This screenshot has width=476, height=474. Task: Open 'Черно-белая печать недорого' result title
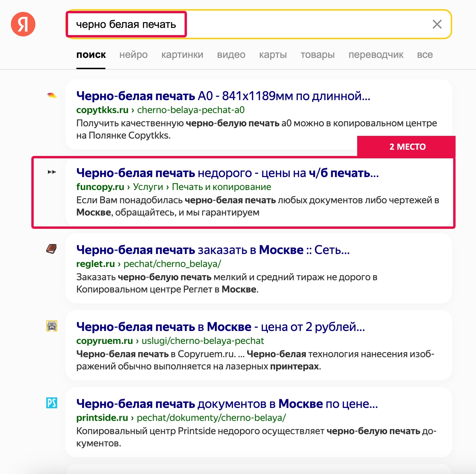[x=227, y=173]
